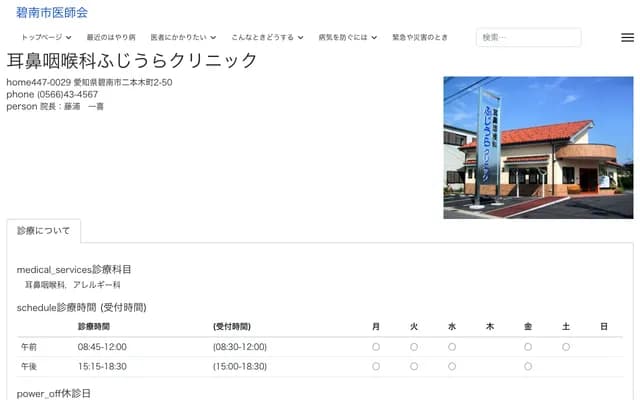Select the 午前 row label
640x400 pixels.
[x=29, y=347]
